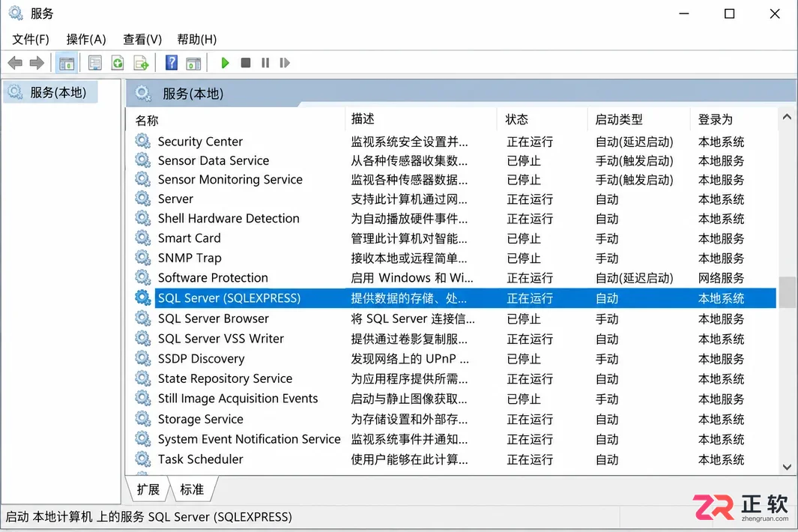Click gear icon beside State Repository Service
The image size is (798, 532).
coord(142,378)
